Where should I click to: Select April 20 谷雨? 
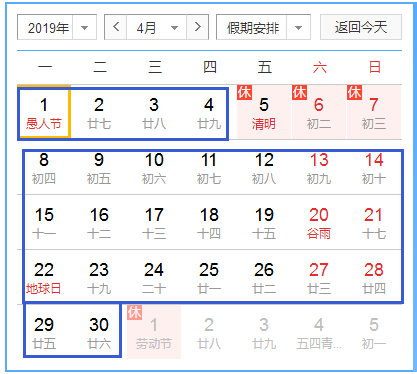[x=319, y=223]
